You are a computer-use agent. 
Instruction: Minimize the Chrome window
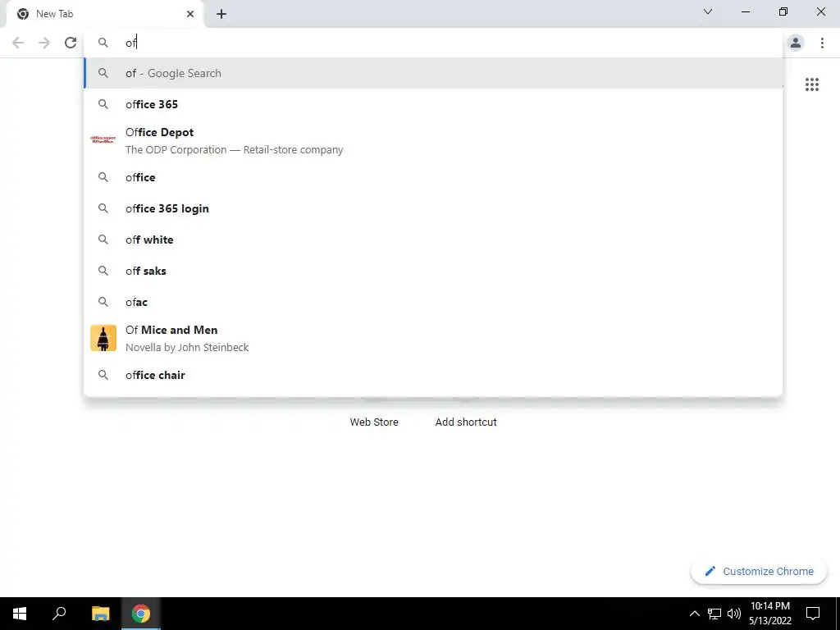click(x=746, y=11)
